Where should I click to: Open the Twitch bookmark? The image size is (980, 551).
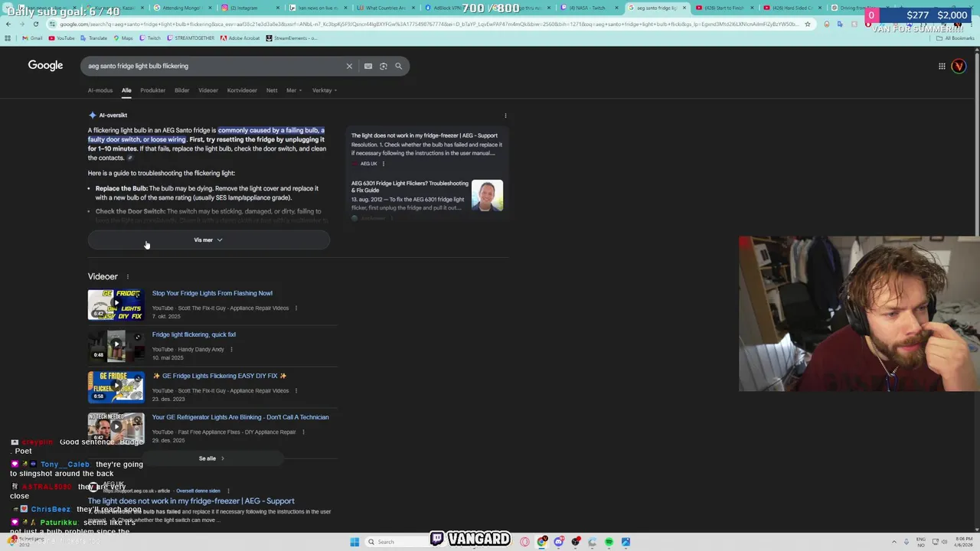[x=150, y=38]
